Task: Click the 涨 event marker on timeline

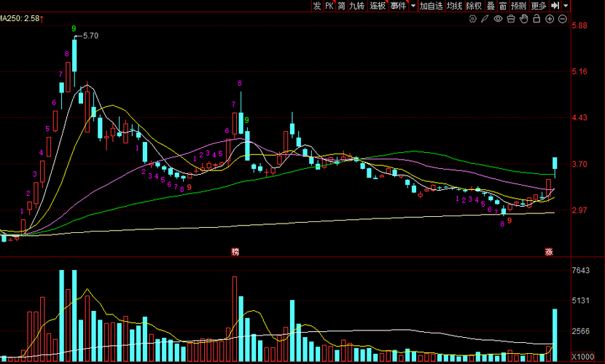Action: coord(549,252)
